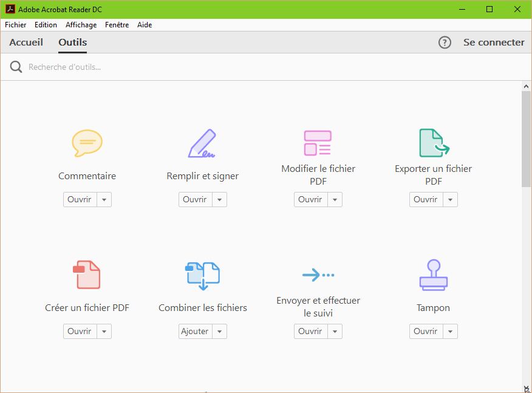Select the Combiner les fichiers icon
This screenshot has width=532, height=393.
tap(202, 275)
